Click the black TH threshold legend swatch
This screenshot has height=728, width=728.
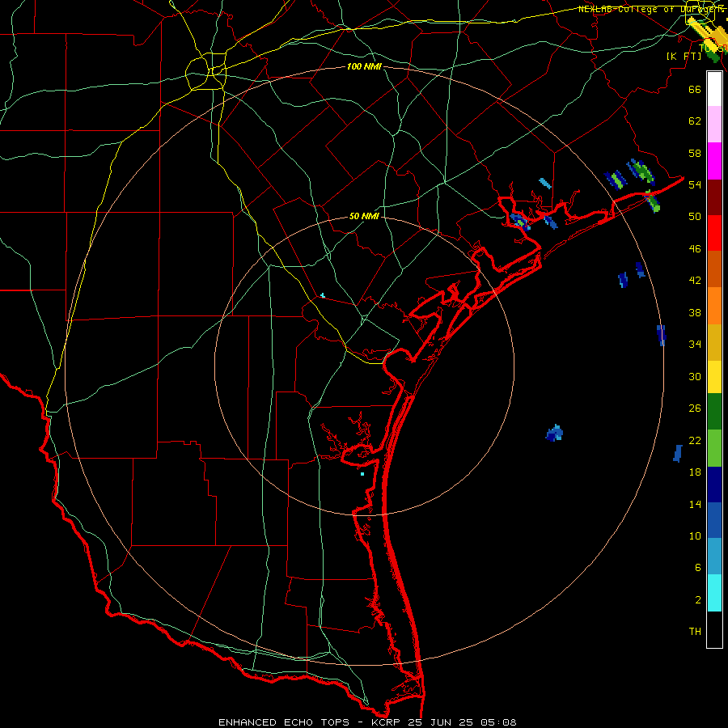pos(714,629)
